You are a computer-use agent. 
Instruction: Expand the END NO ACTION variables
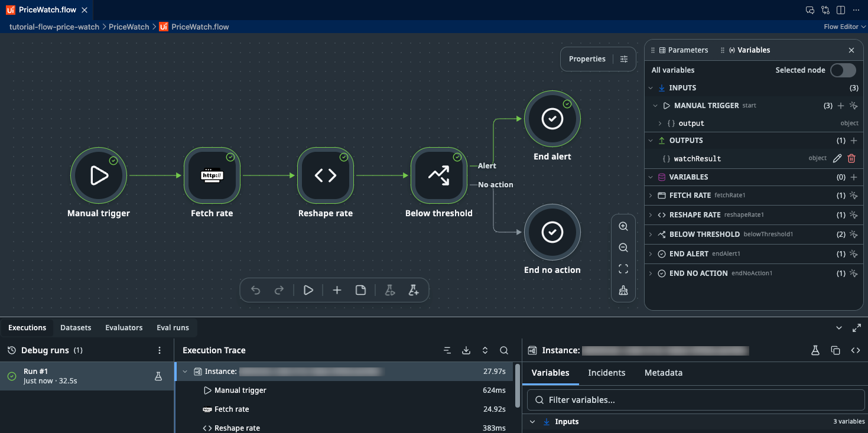[651, 274]
